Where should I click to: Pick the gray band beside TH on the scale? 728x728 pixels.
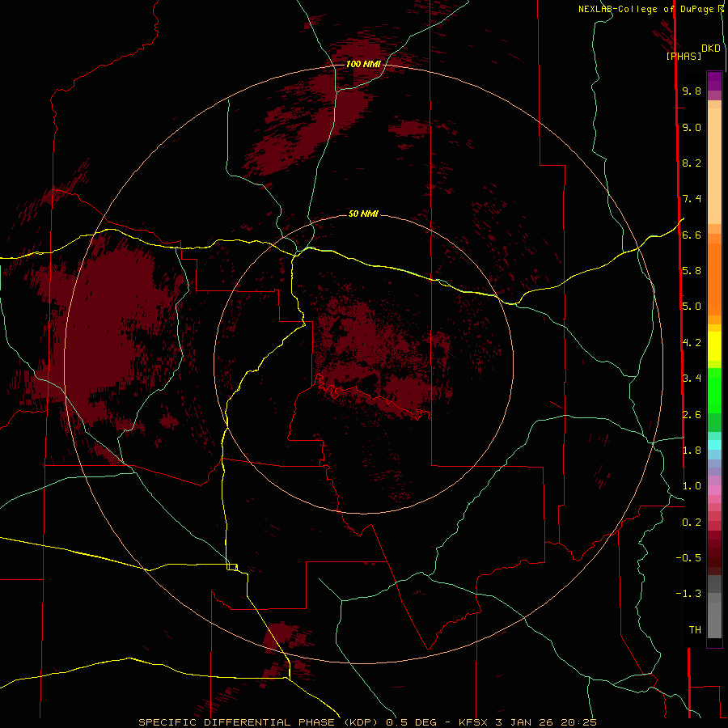(714, 620)
